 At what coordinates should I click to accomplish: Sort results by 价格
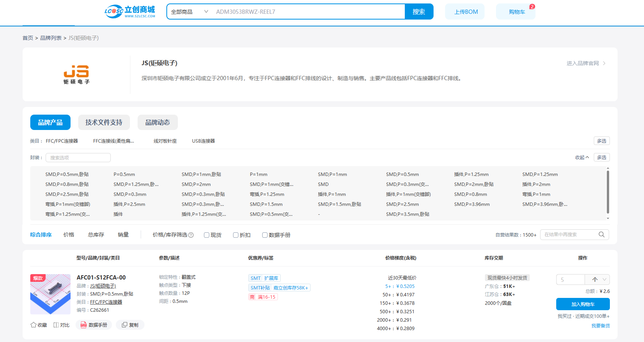(69, 235)
